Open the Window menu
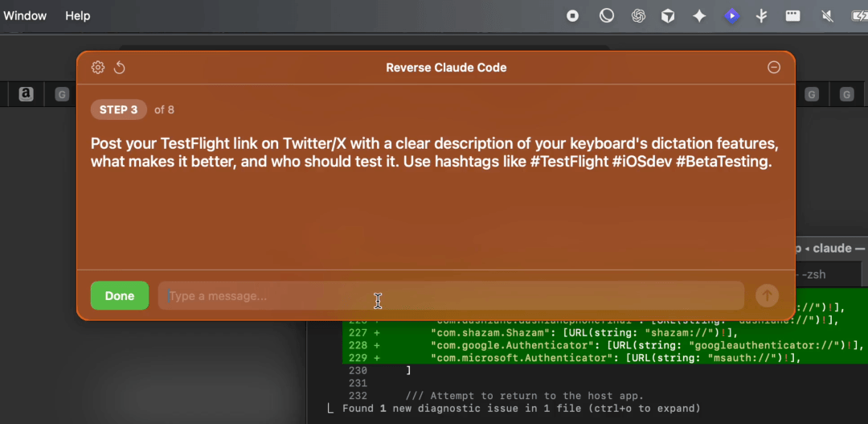 tap(25, 16)
